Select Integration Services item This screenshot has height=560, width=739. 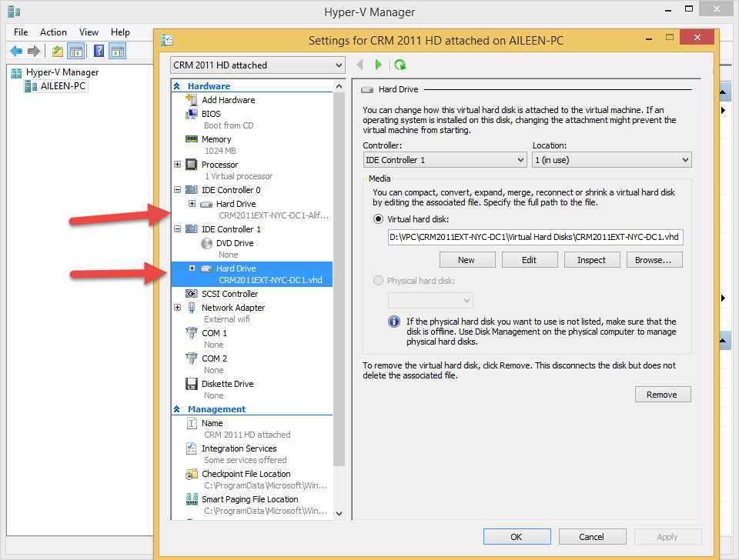(x=239, y=449)
